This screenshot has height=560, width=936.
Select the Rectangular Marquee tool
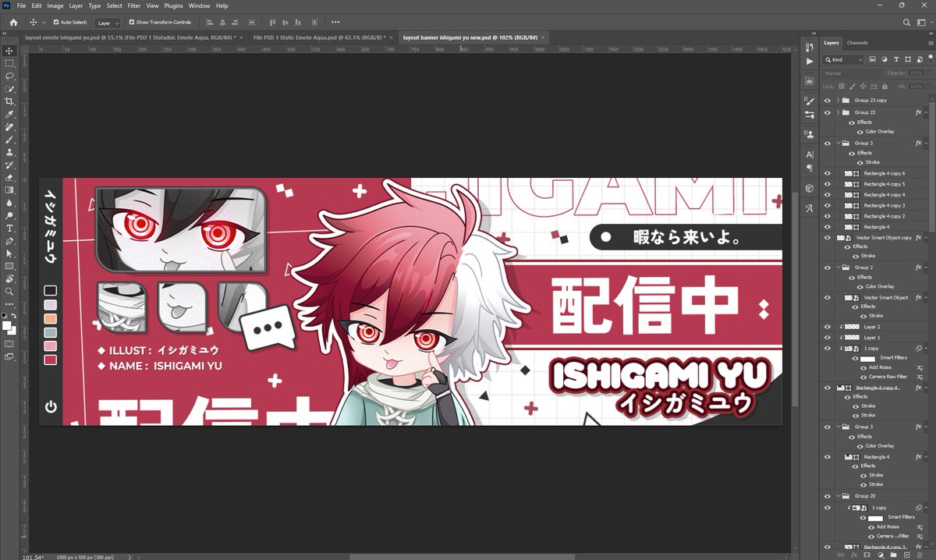pyautogui.click(x=9, y=63)
